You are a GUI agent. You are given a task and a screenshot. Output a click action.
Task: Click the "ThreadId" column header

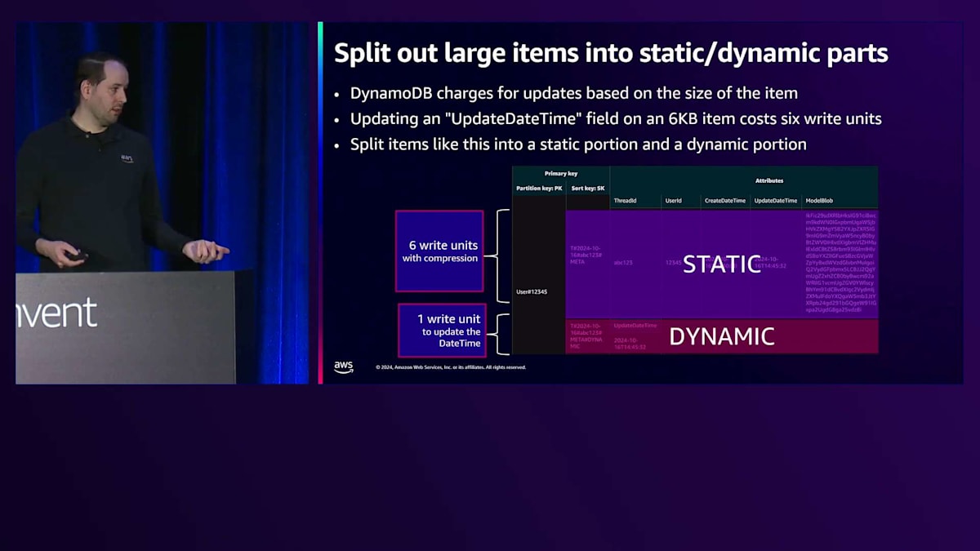point(625,201)
